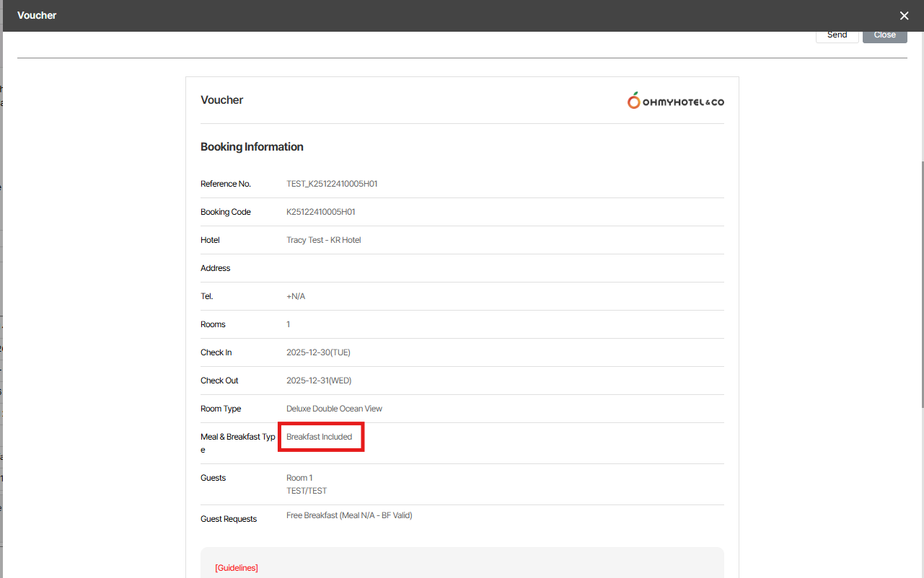Click the Guest Requests label
Viewport: 924px width, 578px height.
click(x=229, y=519)
